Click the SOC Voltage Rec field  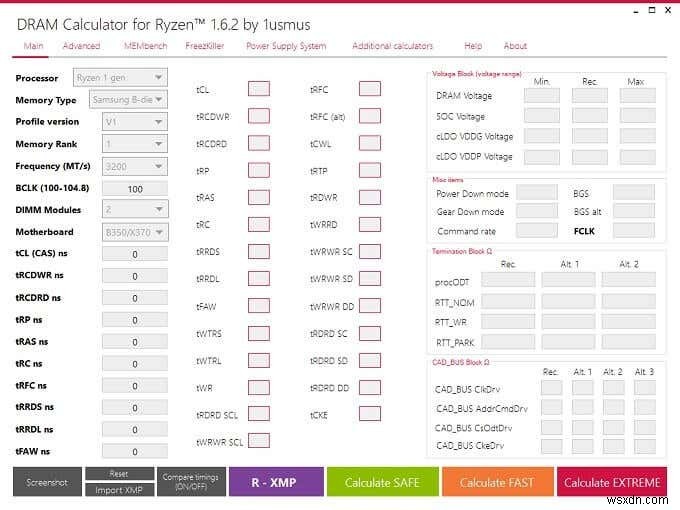[x=590, y=116]
